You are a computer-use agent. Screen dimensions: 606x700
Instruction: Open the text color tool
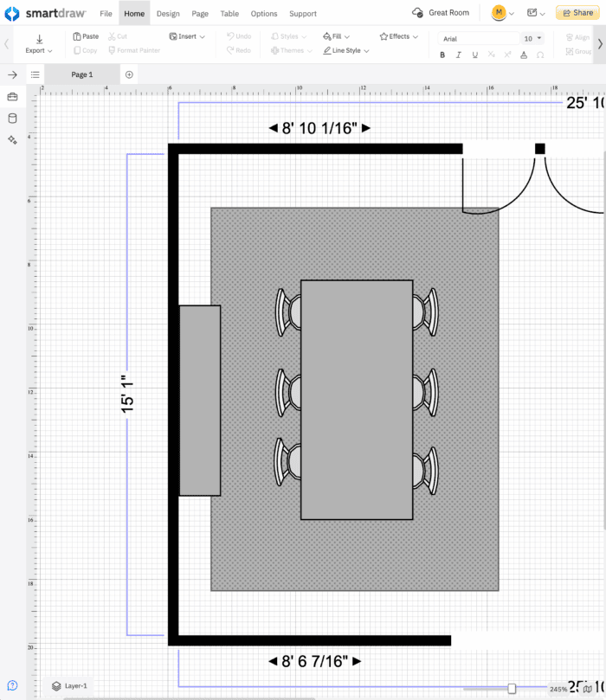click(524, 55)
